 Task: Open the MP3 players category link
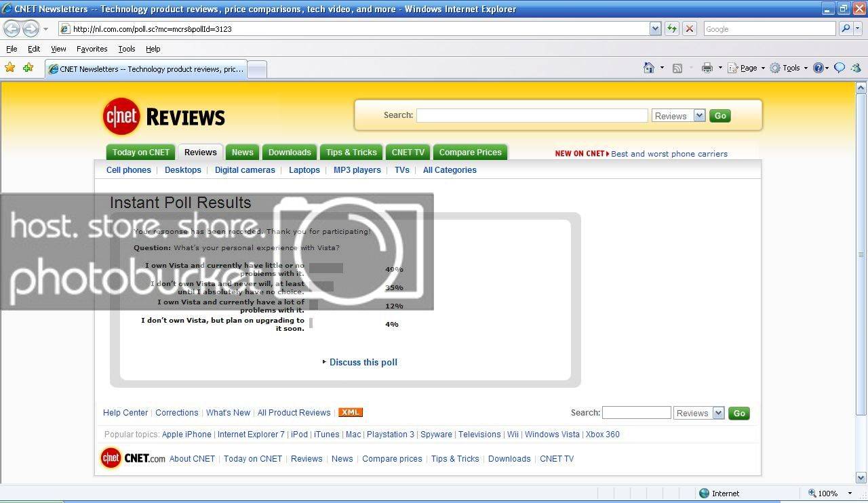(357, 170)
